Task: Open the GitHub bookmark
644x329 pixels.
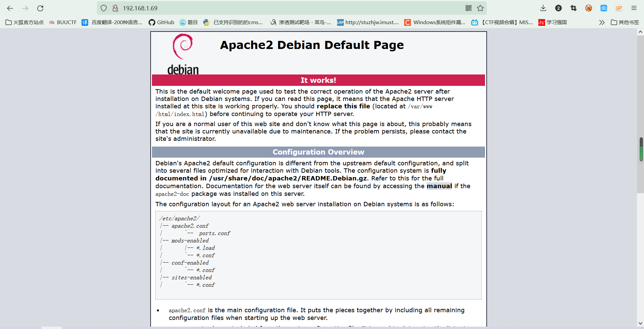Action: click(x=161, y=22)
